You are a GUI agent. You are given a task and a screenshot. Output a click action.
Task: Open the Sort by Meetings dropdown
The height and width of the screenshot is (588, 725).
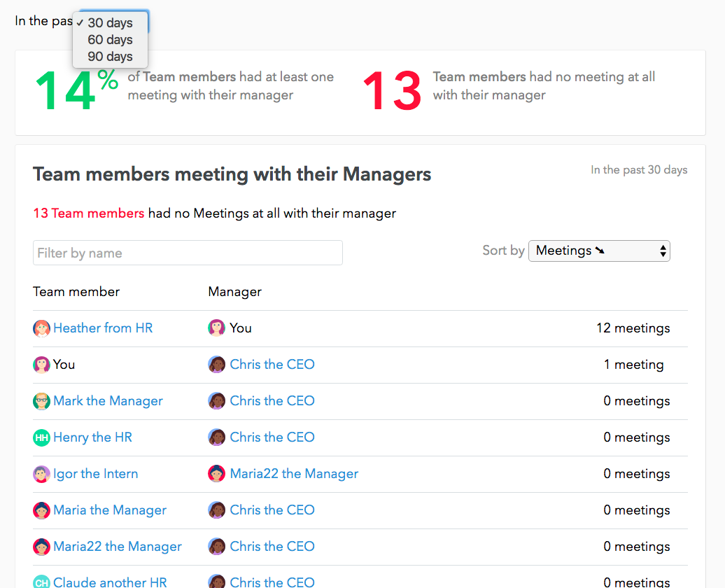click(x=599, y=251)
